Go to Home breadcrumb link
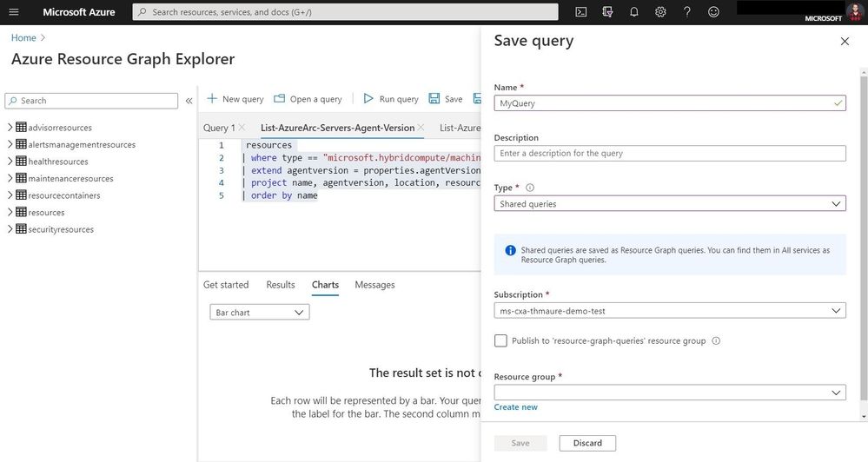This screenshot has height=462, width=868. point(23,37)
